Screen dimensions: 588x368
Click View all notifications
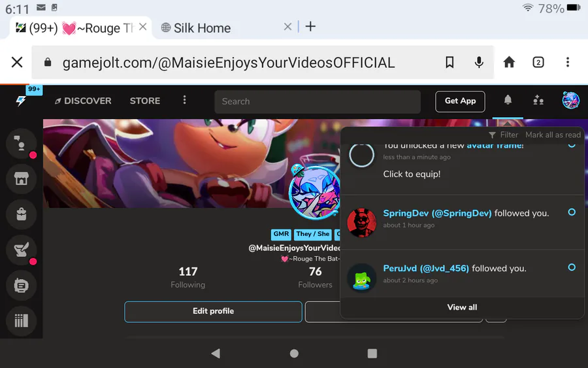pos(462,307)
